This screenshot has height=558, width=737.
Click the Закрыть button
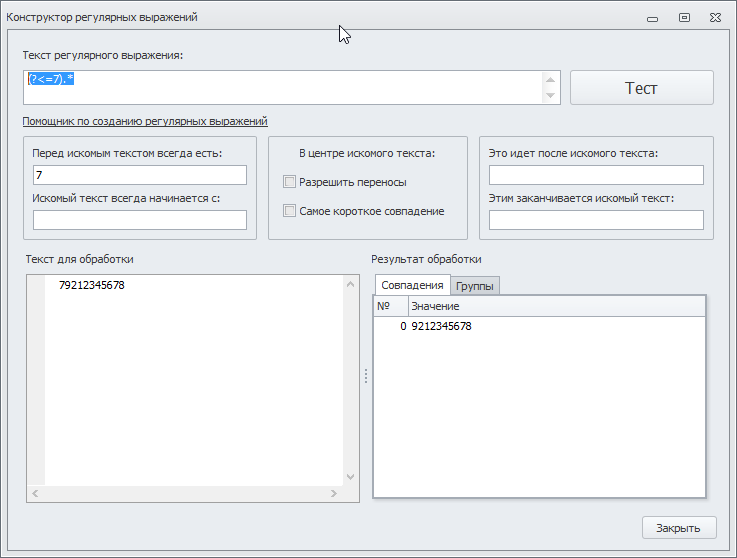pyautogui.click(x=679, y=528)
